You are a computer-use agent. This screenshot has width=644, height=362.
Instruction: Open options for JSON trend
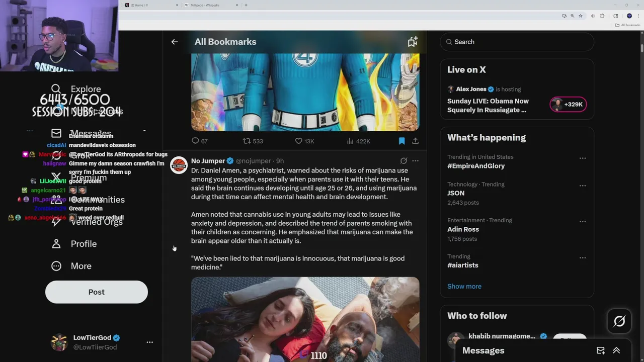tap(583, 186)
